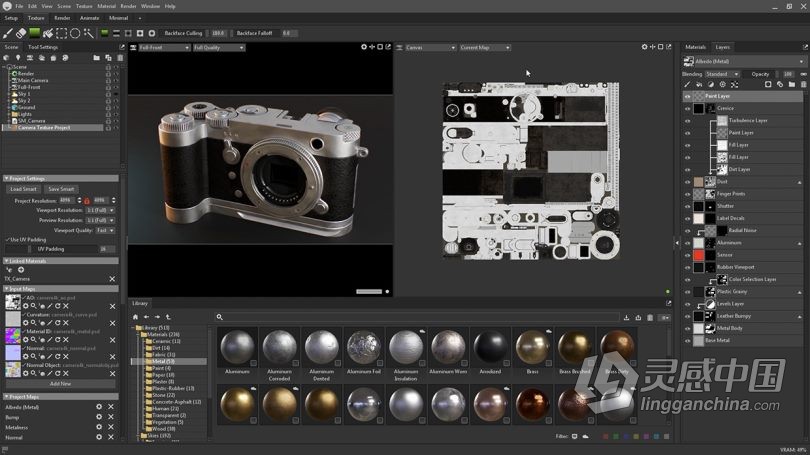Switch to the Materials tab
The width and height of the screenshot is (810, 455).
[695, 47]
